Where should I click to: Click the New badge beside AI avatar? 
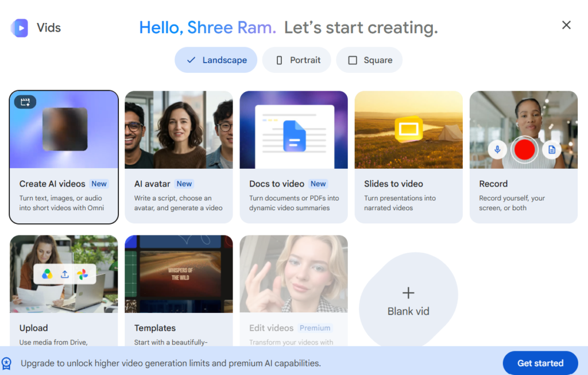[184, 184]
